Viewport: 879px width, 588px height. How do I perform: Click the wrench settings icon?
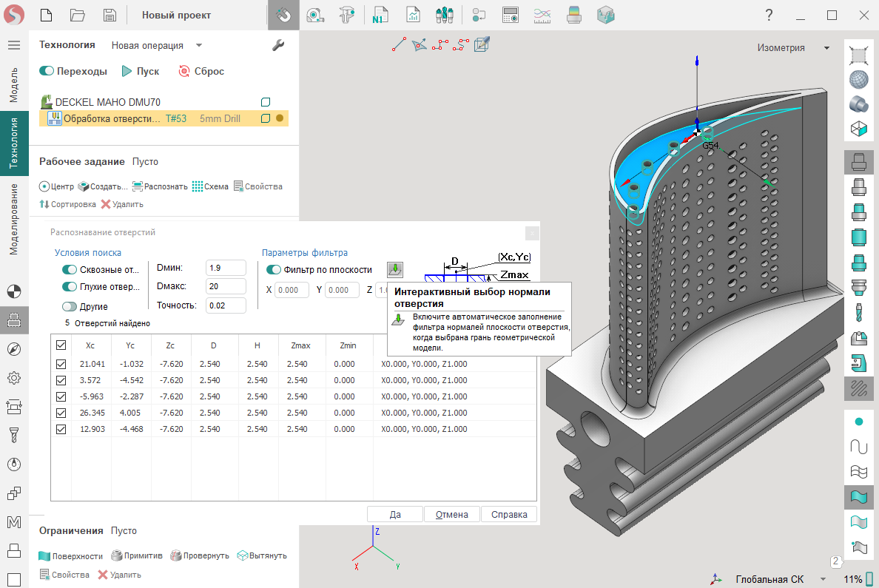278,45
